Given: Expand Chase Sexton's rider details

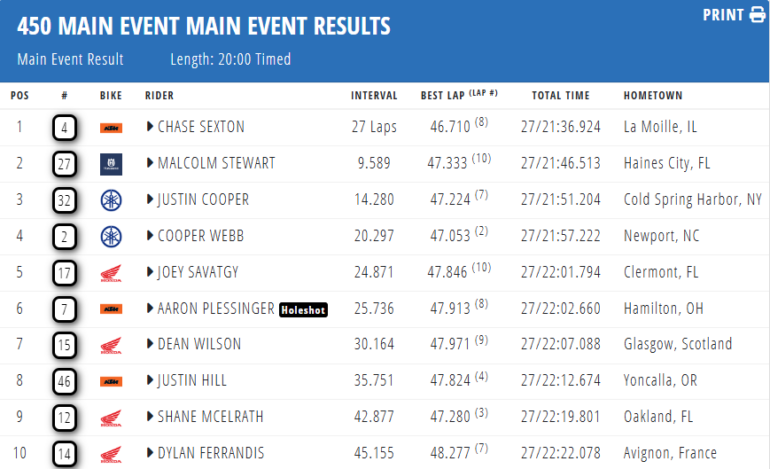Looking at the screenshot, I should point(150,127).
